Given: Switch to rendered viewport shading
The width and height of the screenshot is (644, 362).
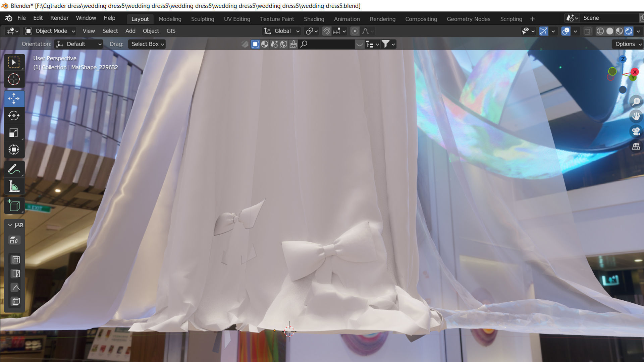Looking at the screenshot, I should tap(629, 31).
